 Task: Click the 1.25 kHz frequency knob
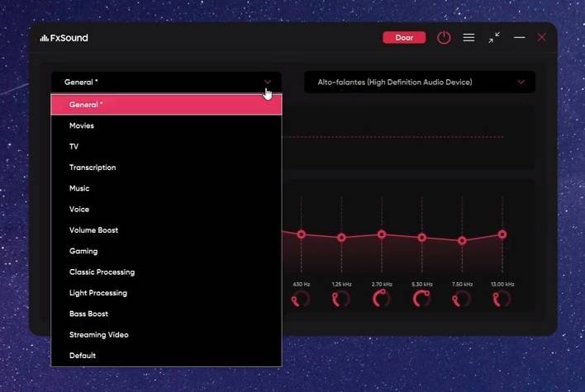(341, 299)
